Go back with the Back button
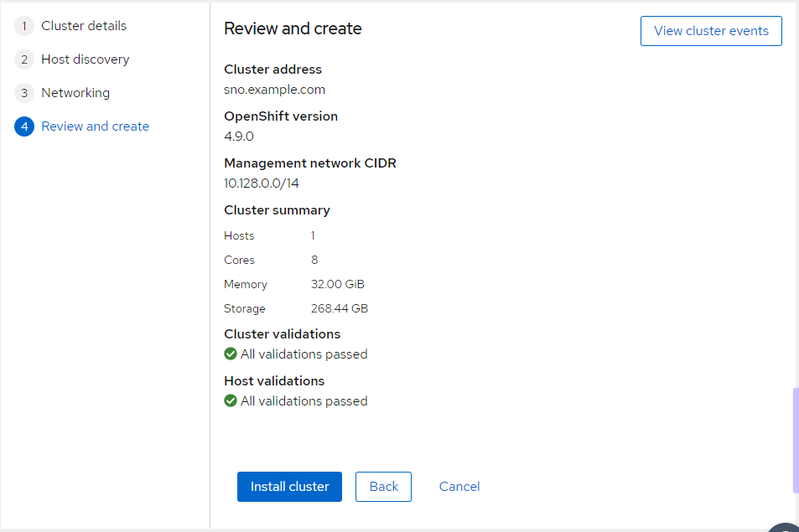Viewport: 799px width, 532px height. click(x=383, y=487)
